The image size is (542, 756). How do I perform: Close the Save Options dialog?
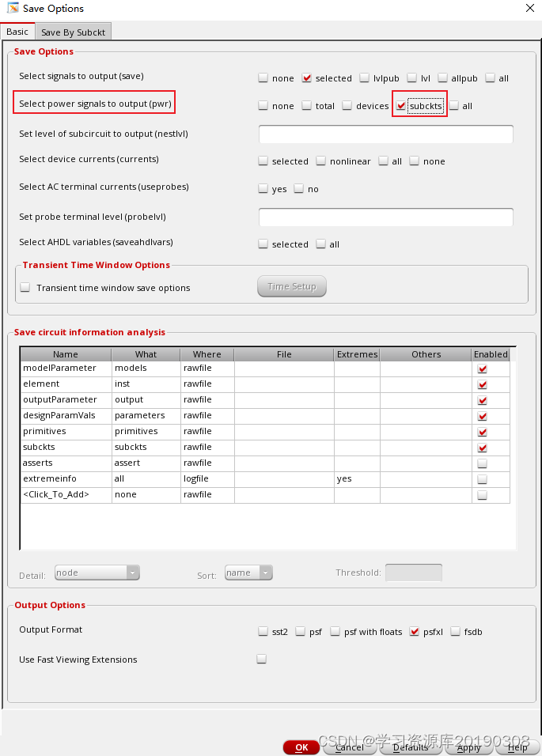point(529,8)
